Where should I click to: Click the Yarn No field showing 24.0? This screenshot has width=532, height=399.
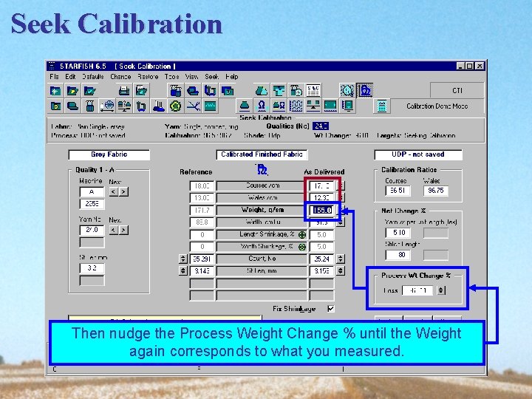tap(92, 230)
